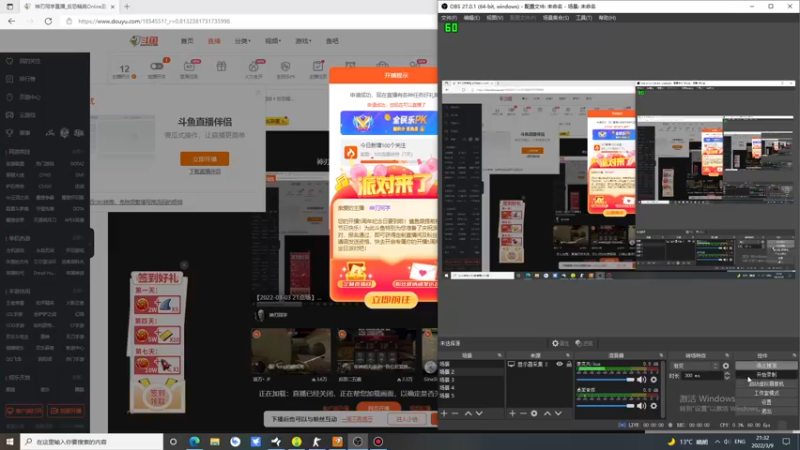Screen dimensions: 800x450
Task: Undock the Scenes panel using its float icon
Action: point(499,355)
